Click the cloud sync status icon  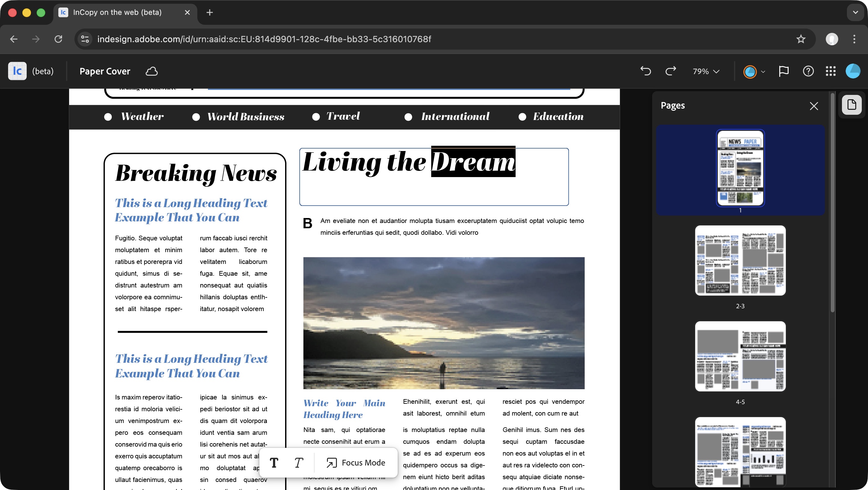[152, 71]
